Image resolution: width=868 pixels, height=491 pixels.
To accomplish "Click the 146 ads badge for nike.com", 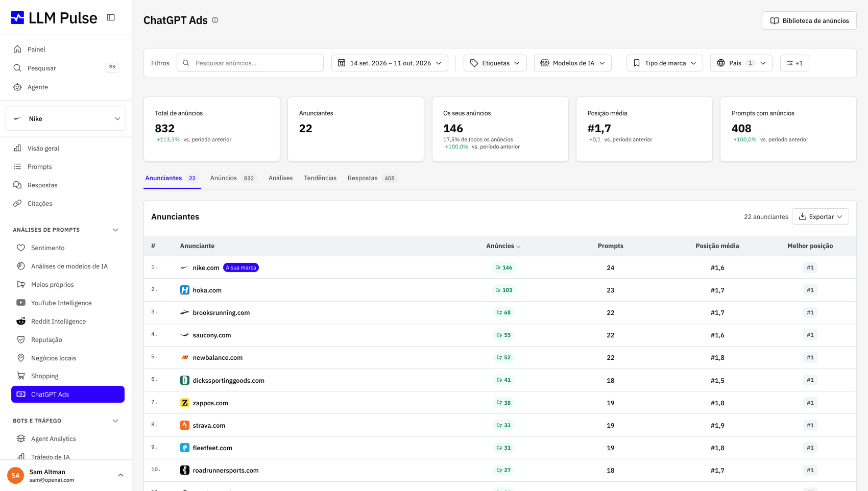I will [503, 267].
